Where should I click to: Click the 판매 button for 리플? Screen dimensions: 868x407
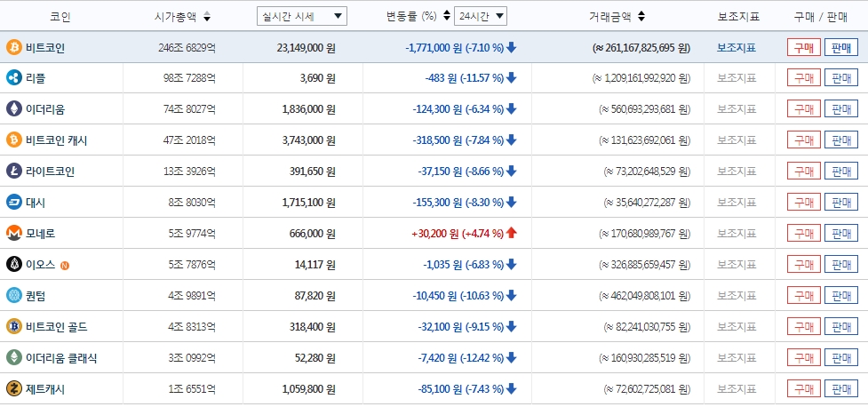tap(840, 78)
